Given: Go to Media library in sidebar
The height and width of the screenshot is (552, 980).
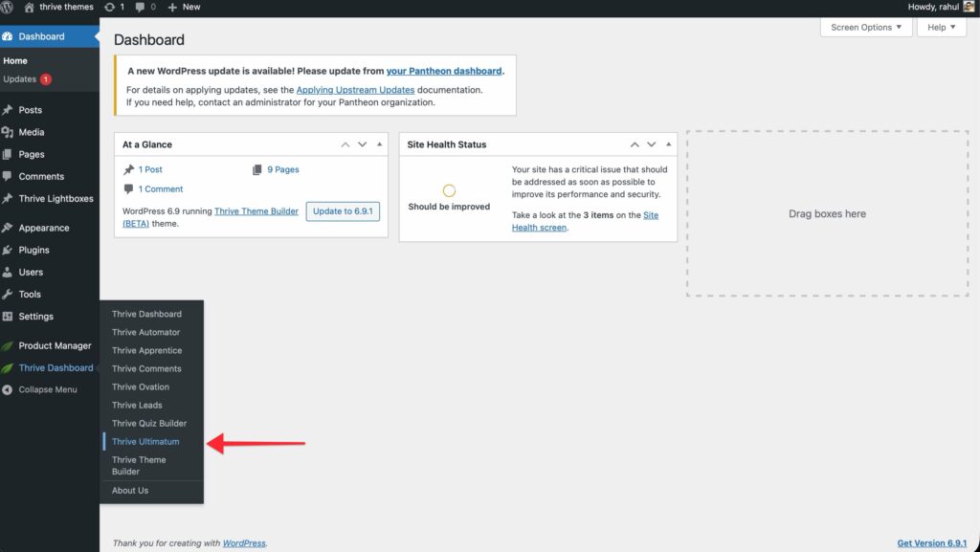Looking at the screenshot, I should pos(31,132).
